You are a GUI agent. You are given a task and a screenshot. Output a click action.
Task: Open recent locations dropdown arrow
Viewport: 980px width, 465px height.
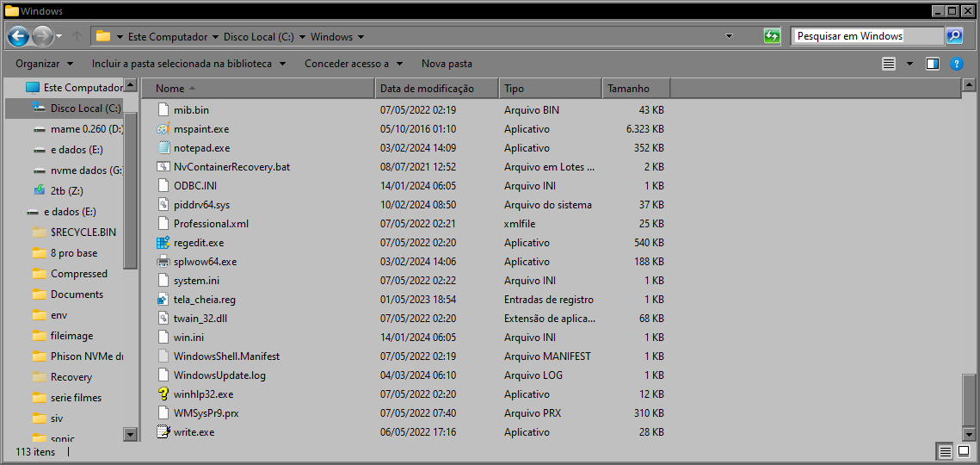(59, 36)
